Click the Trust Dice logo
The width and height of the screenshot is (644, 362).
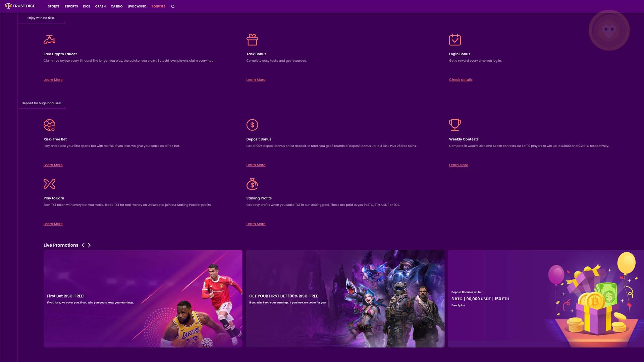click(20, 6)
